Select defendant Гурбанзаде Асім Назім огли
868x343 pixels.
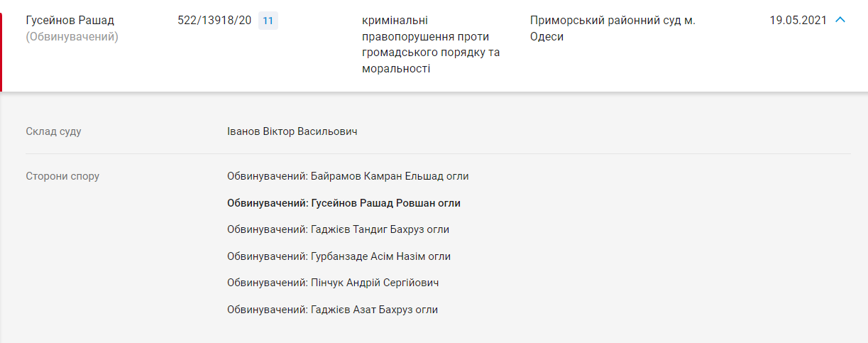point(339,256)
